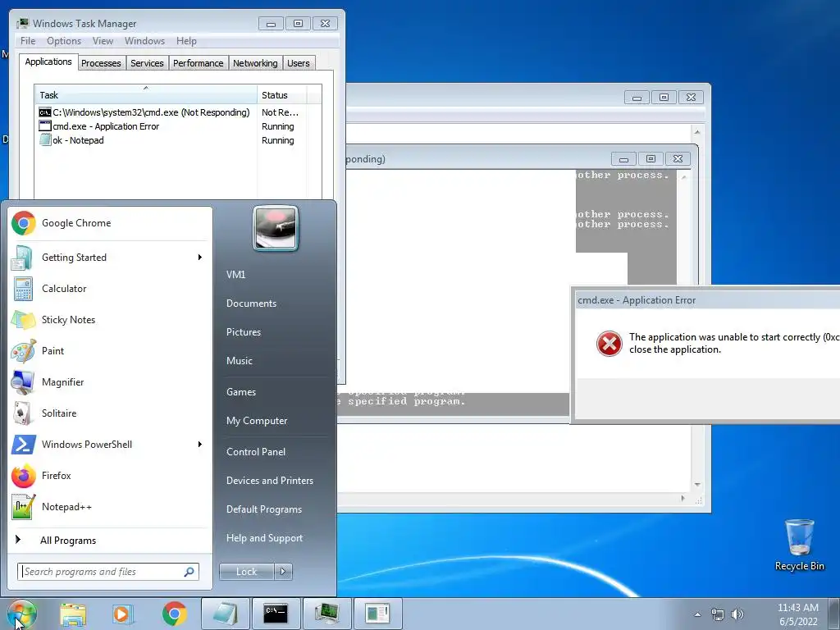
Task: Show hidden tray icons arrow
Action: click(x=697, y=614)
